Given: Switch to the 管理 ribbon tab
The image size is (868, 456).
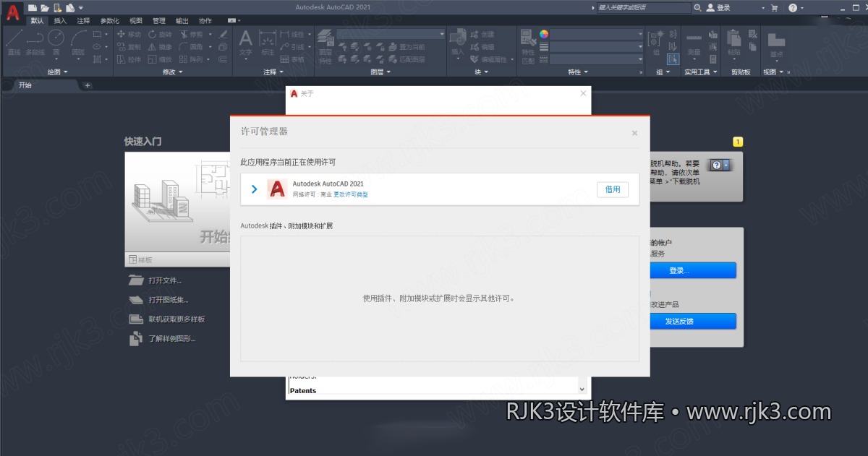Looking at the screenshot, I should [159, 21].
